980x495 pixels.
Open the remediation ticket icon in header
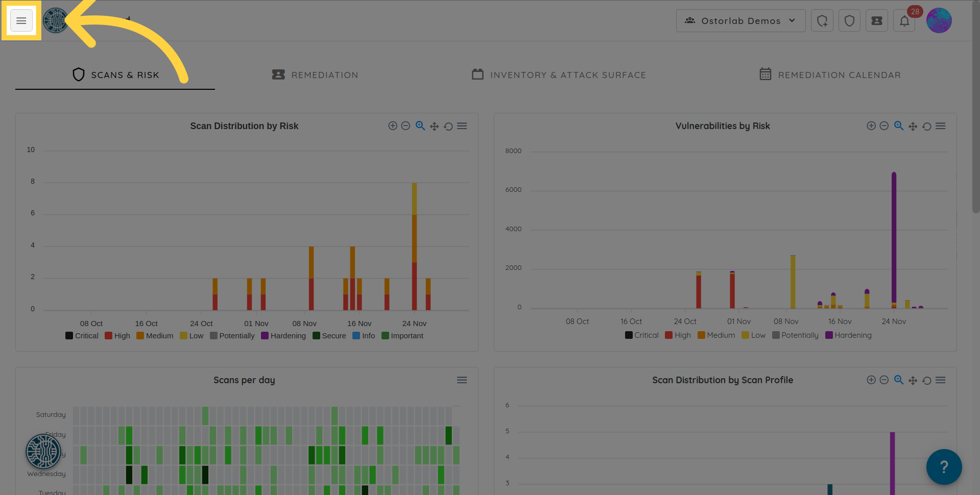pyautogui.click(x=876, y=21)
